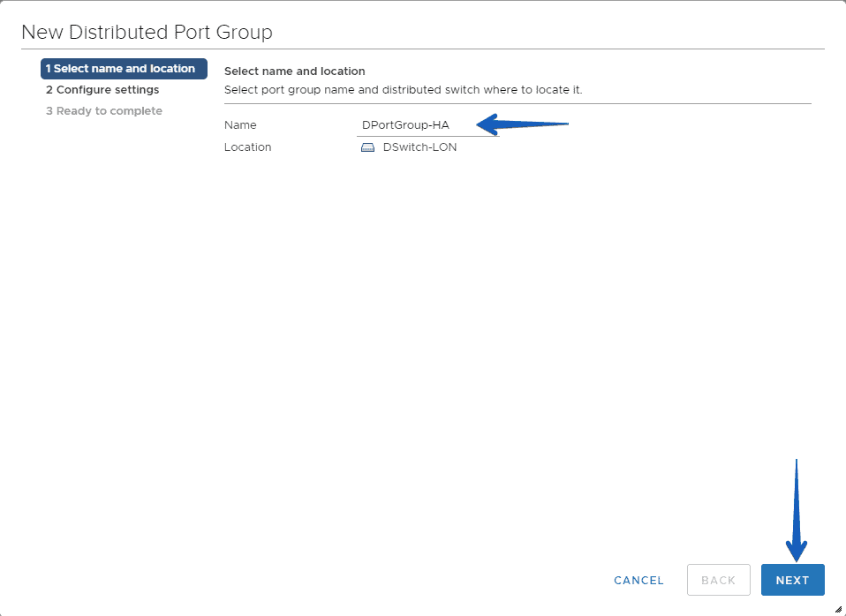
Task: Click the Name field label
Action: (240, 125)
